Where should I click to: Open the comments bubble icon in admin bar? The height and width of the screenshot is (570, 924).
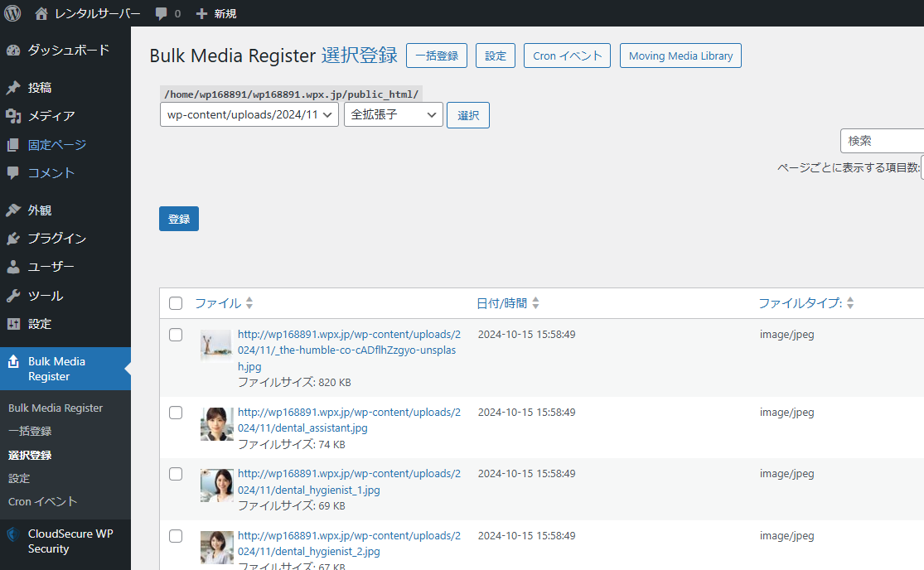point(162,14)
